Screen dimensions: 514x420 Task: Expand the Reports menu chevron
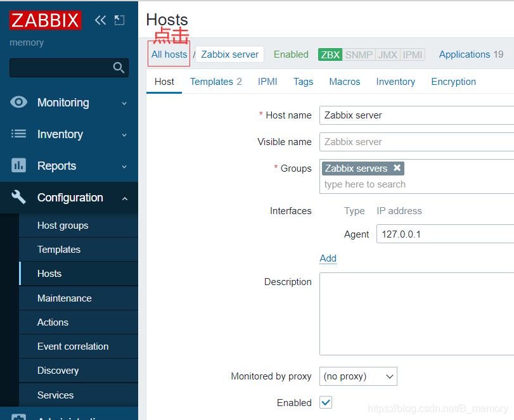(x=124, y=167)
